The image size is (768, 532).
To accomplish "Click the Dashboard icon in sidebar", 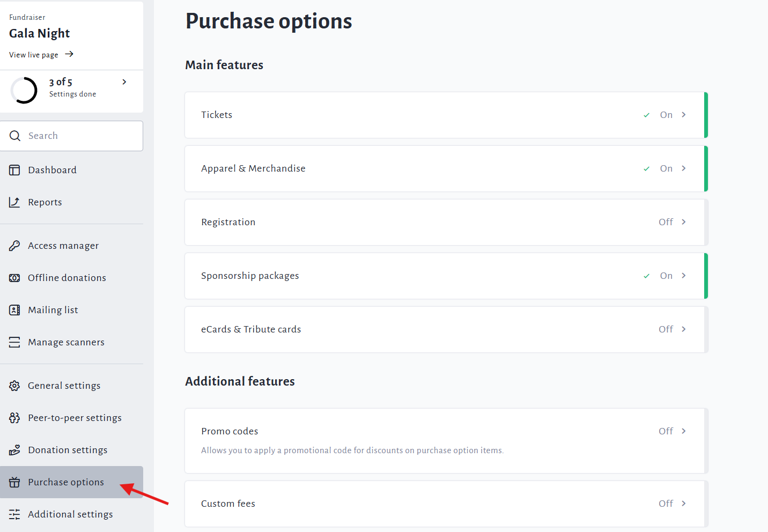I will tap(14, 170).
